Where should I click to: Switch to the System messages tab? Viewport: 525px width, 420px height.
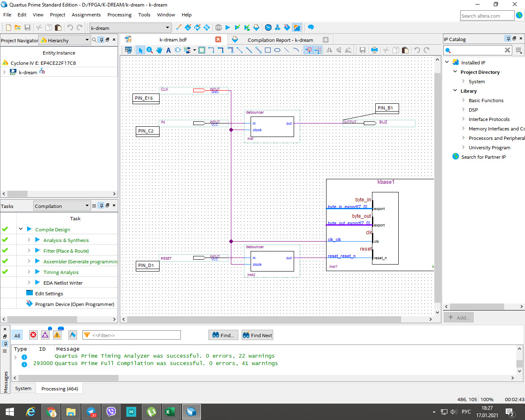pyautogui.click(x=23, y=388)
